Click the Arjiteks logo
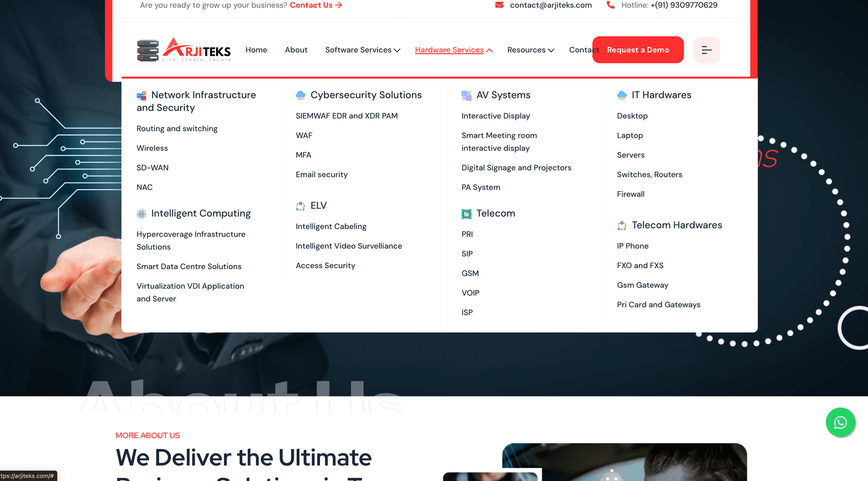 (x=184, y=50)
